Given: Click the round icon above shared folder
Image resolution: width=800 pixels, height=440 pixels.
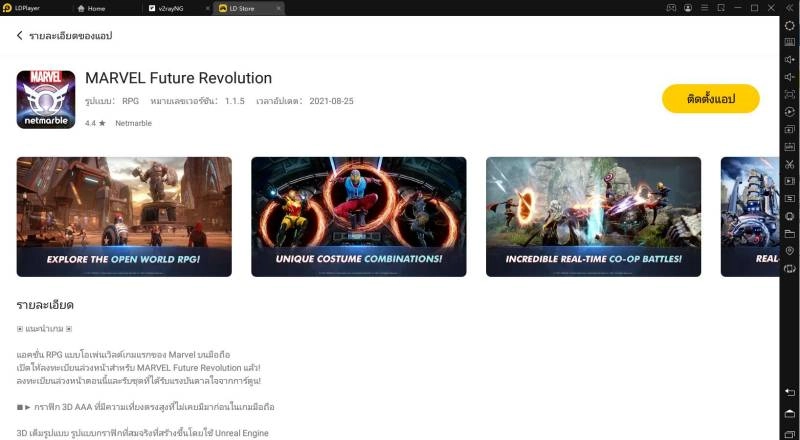Looking at the screenshot, I should 789,216.
